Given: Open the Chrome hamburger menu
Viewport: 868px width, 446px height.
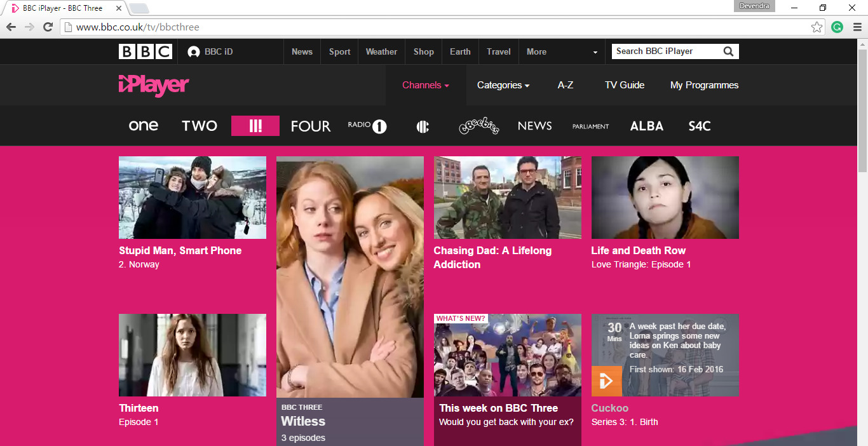Looking at the screenshot, I should pos(857,27).
